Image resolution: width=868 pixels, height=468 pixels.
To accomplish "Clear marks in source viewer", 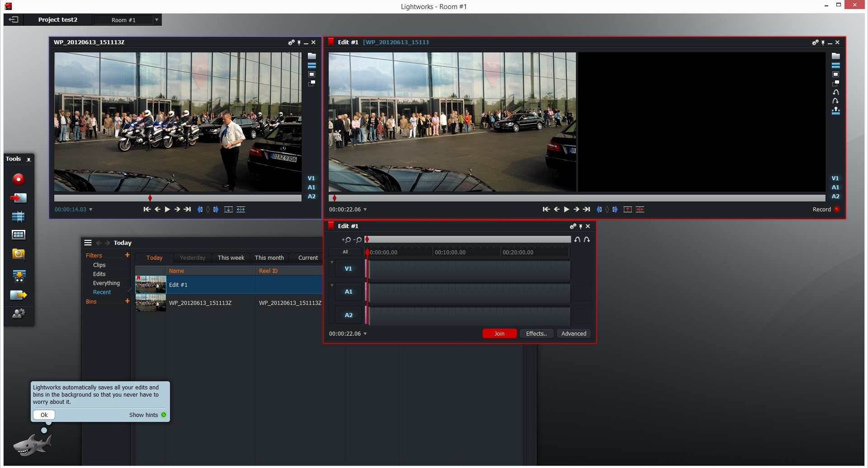I will click(208, 209).
